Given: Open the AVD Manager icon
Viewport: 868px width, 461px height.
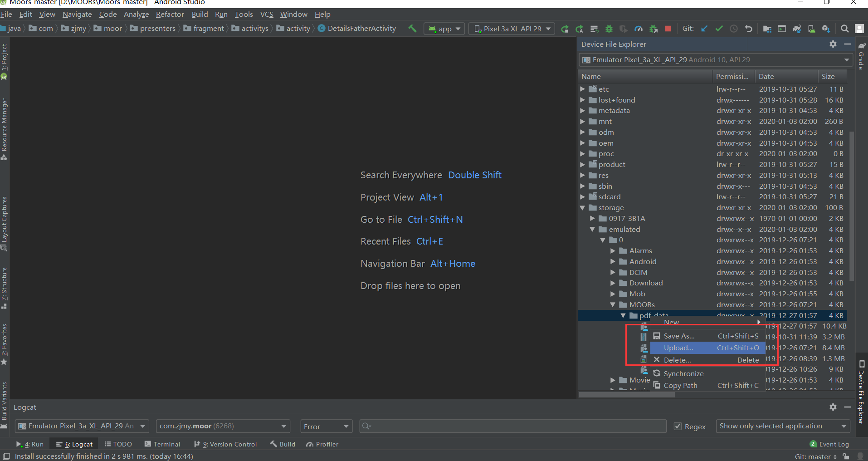Looking at the screenshot, I should pos(811,29).
